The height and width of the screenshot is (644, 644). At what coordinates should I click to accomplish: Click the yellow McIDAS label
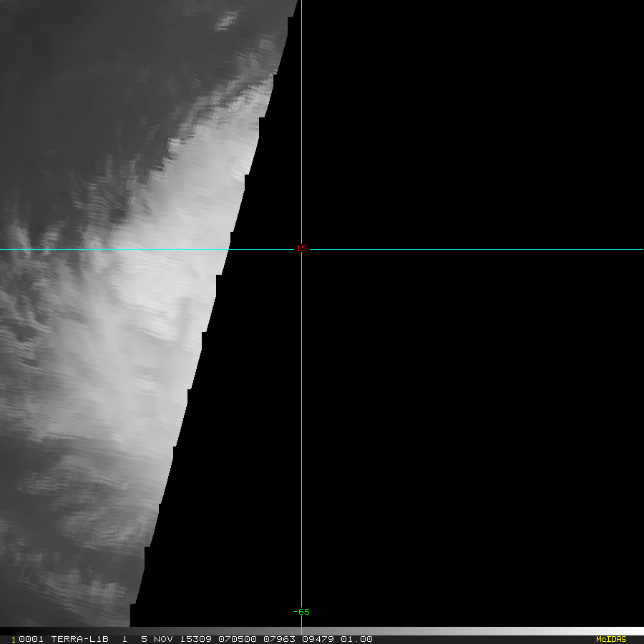(x=610, y=639)
